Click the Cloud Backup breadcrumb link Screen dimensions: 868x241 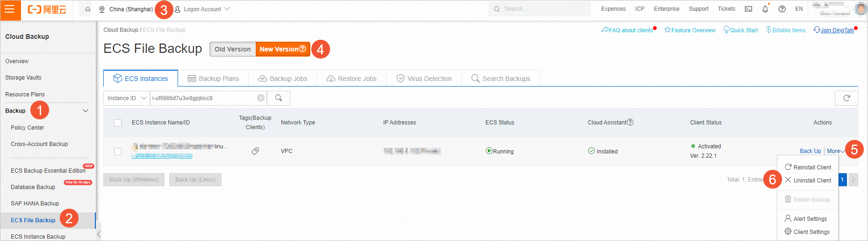point(121,30)
